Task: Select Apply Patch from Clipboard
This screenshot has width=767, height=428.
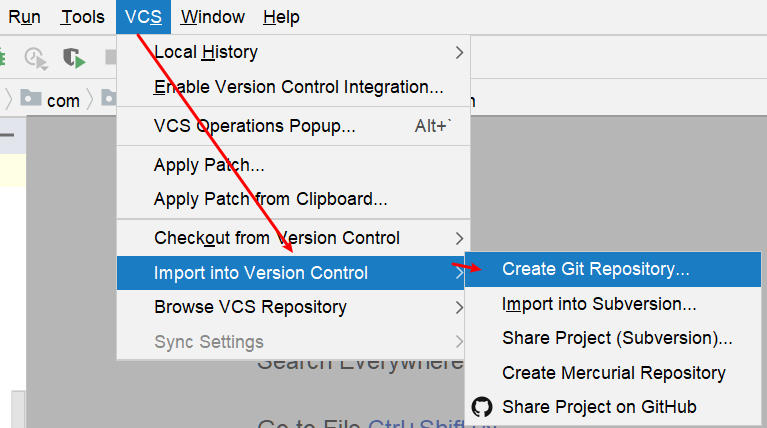Action: 293,199
